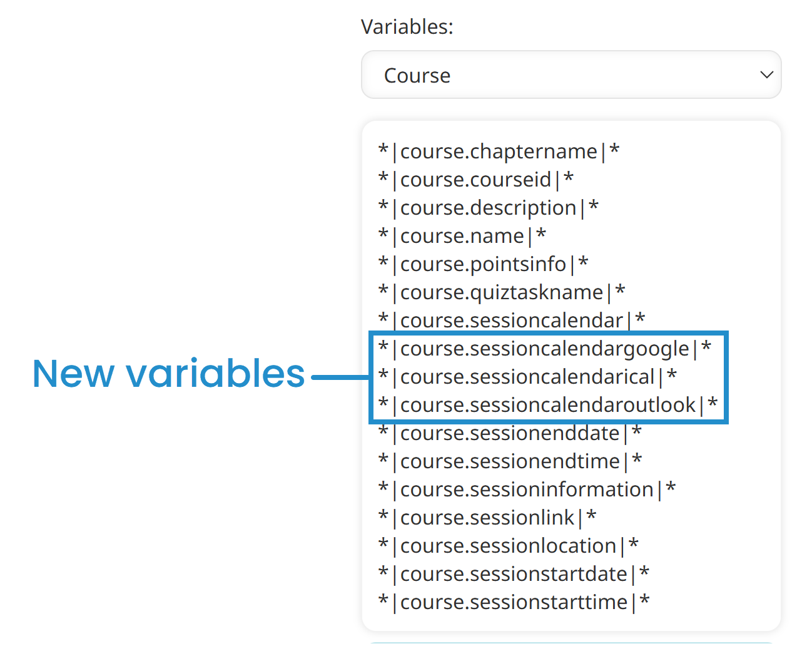This screenshot has width=812, height=651.
Task: Select the course.sessioncalendar variable
Action: (511, 320)
